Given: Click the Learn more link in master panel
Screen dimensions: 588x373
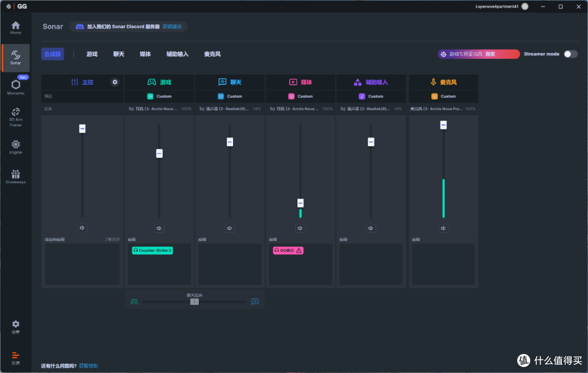Looking at the screenshot, I should pyautogui.click(x=112, y=239).
